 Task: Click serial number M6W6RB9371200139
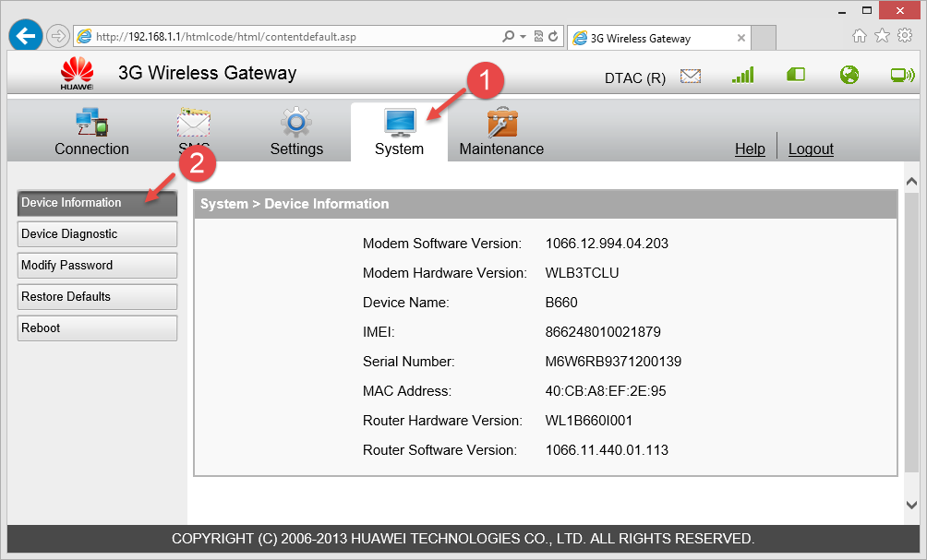pyautogui.click(x=613, y=362)
